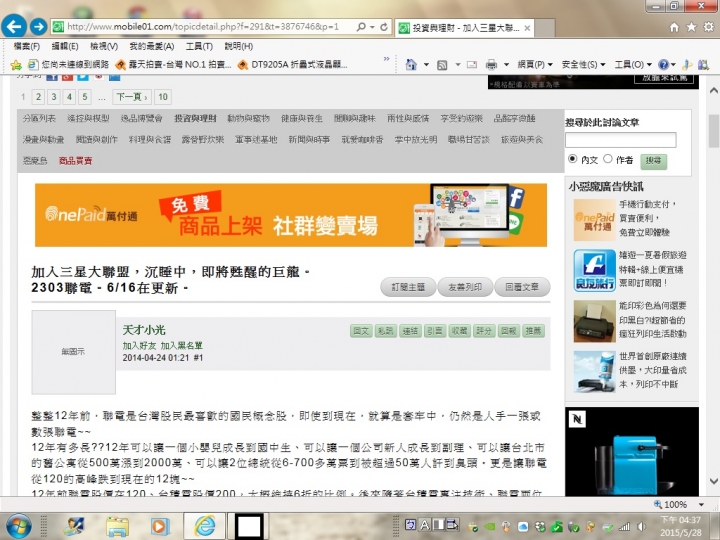Click the 商品買賣 category link
Screen dimensions: 720x540
[76, 161]
